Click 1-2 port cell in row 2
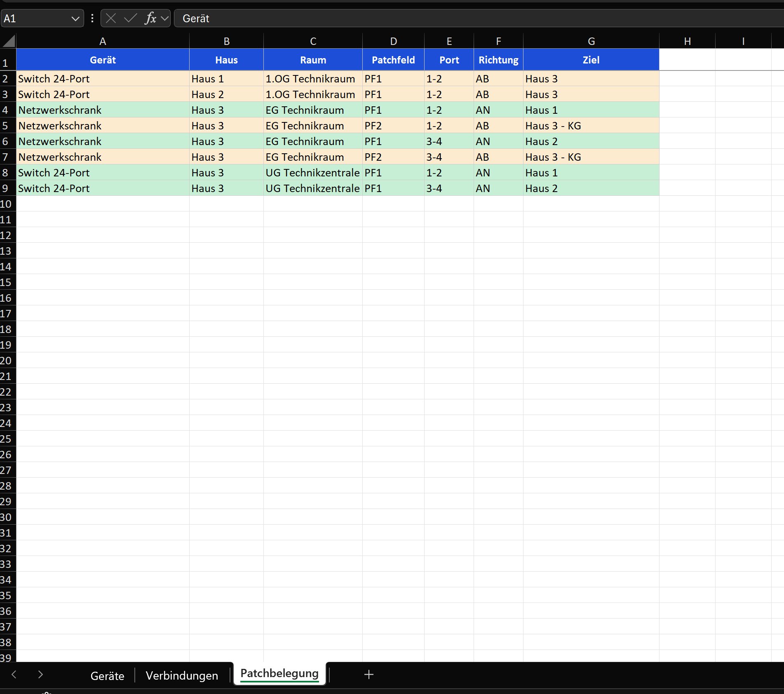 (449, 78)
